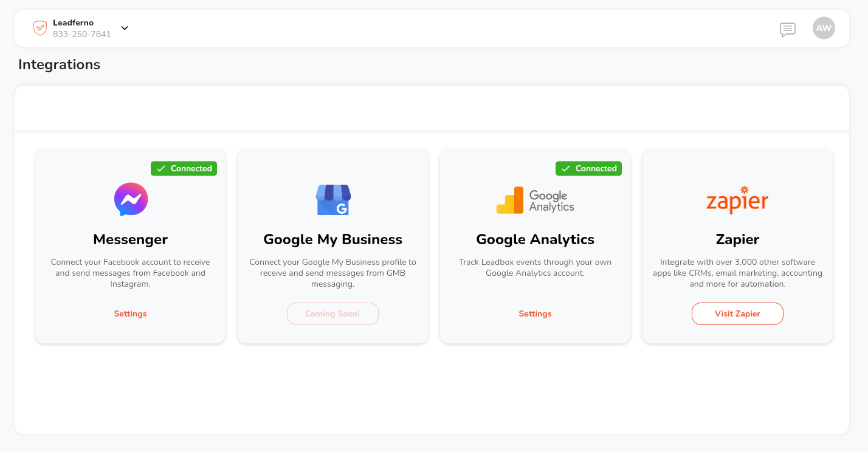Click the Google My Business title
868x452 pixels.
pos(333,239)
